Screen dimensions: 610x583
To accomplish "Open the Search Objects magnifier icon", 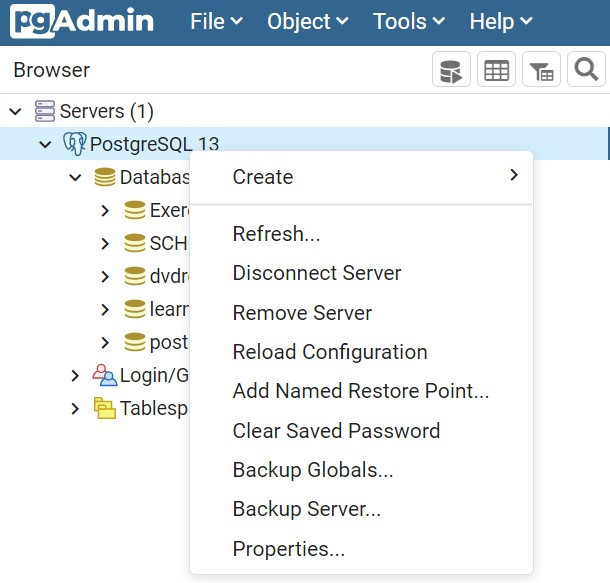I will tap(586, 69).
